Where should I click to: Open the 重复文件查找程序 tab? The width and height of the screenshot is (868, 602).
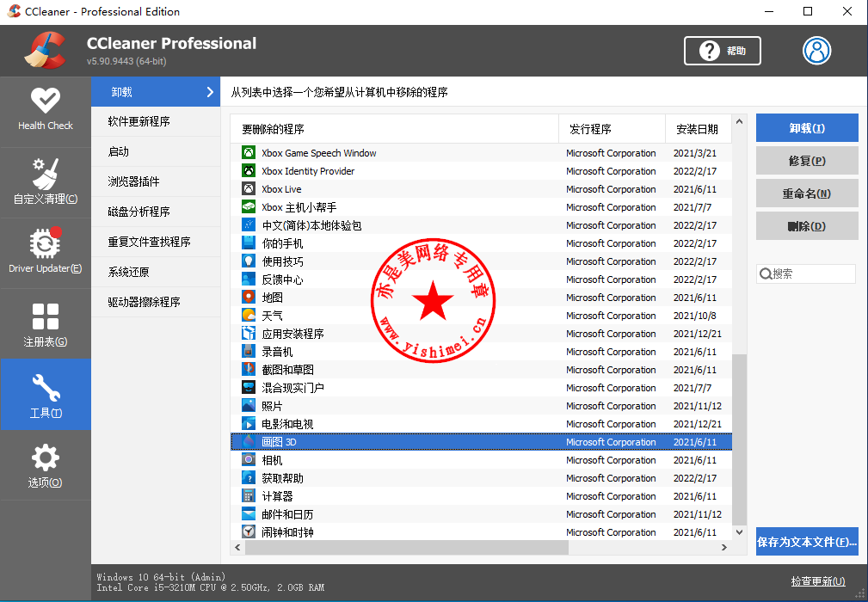click(156, 242)
